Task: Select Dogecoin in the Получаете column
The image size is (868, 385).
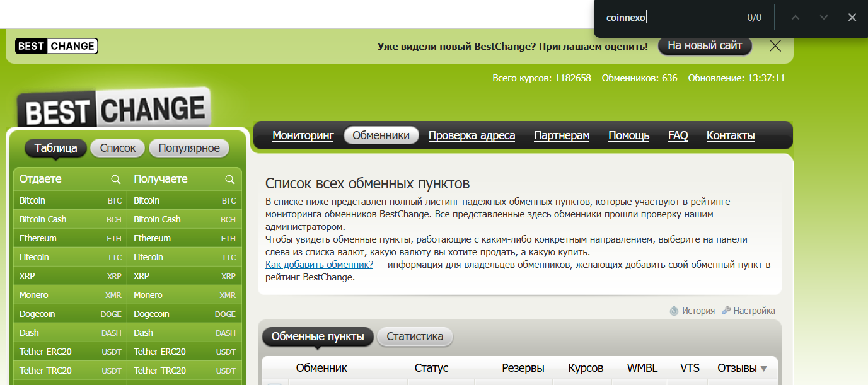Action: click(185, 314)
